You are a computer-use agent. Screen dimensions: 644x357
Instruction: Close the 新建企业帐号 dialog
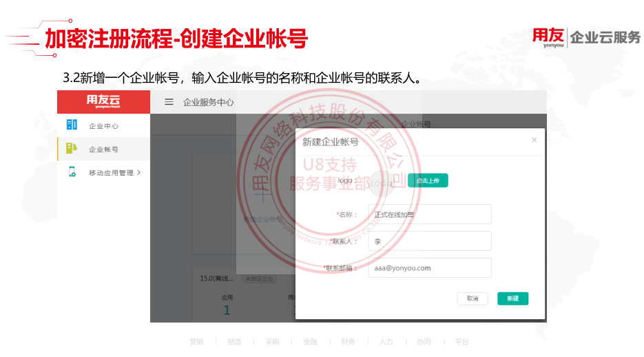click(x=534, y=140)
